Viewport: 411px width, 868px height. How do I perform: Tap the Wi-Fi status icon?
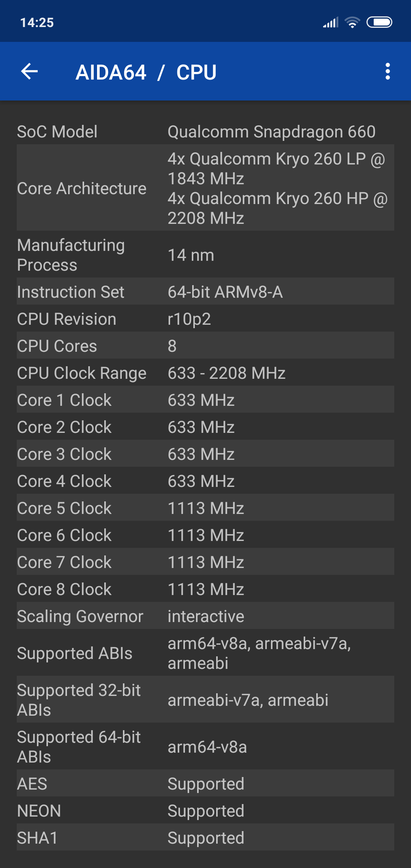[352, 22]
